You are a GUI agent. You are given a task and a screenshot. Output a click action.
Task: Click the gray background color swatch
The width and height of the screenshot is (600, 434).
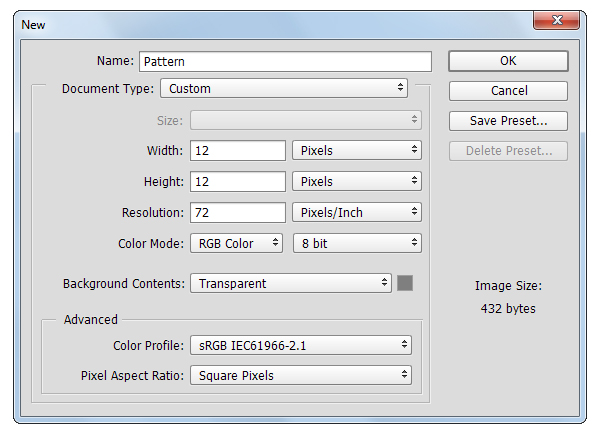point(405,283)
